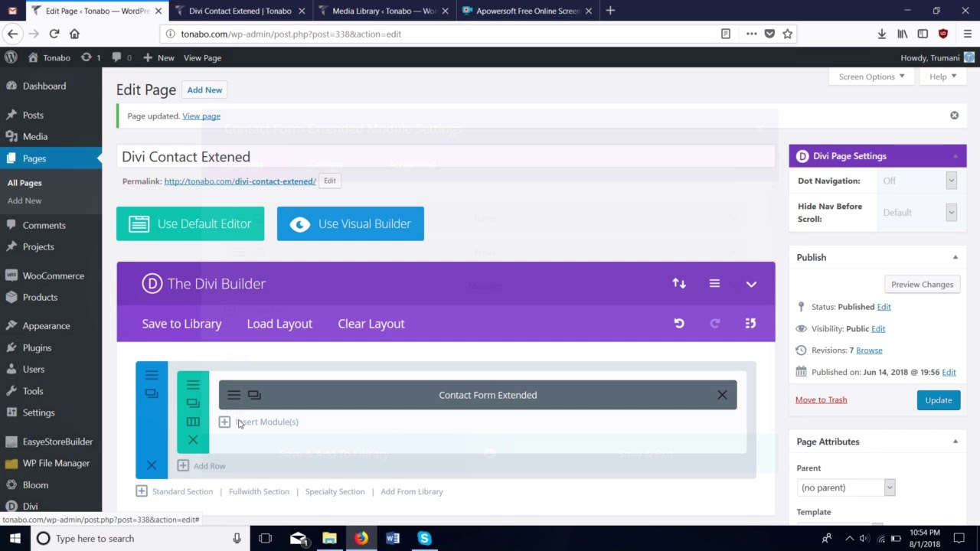The height and width of the screenshot is (551, 980).
Task: Switch to Media Library browser tab
Action: [384, 11]
